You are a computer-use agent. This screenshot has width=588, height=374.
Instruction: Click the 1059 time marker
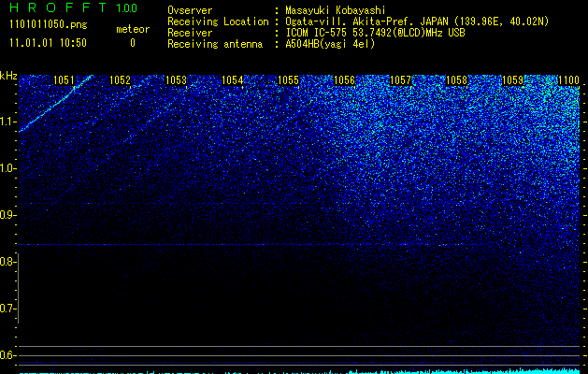(512, 80)
